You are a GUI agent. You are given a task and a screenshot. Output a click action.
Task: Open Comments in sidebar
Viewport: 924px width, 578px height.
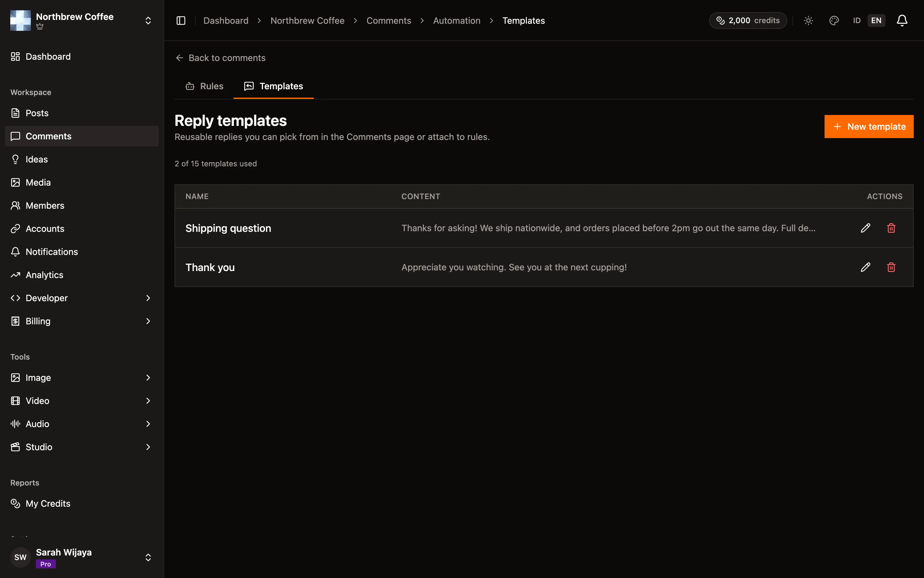point(82,136)
